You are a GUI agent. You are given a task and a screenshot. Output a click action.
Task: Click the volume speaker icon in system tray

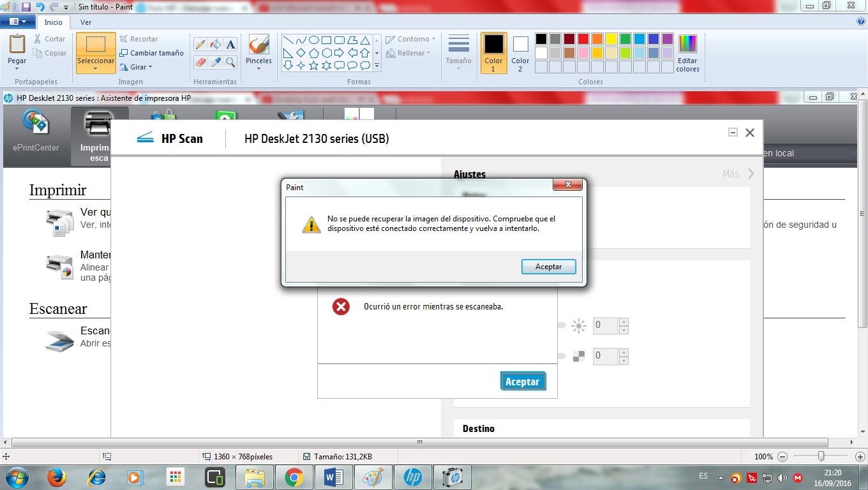(782, 477)
